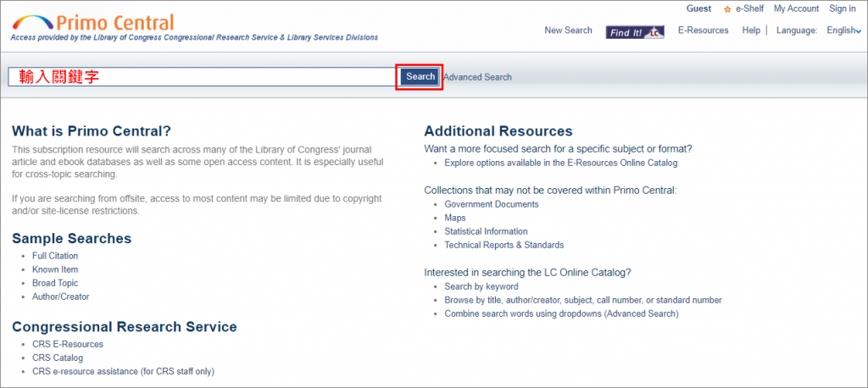868x388 pixels.
Task: Open the Language English dropdown
Action: pyautogui.click(x=843, y=31)
